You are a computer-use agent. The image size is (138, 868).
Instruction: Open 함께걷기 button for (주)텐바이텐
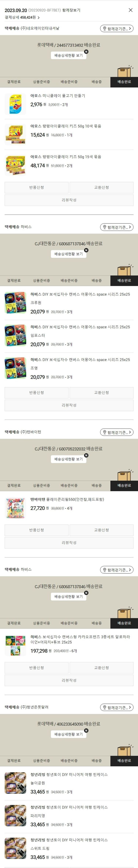[116, 432]
